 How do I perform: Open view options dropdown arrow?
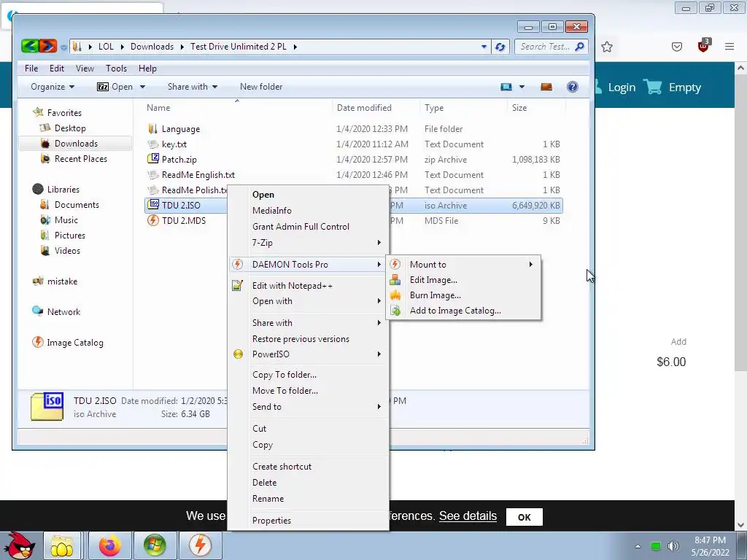(522, 87)
